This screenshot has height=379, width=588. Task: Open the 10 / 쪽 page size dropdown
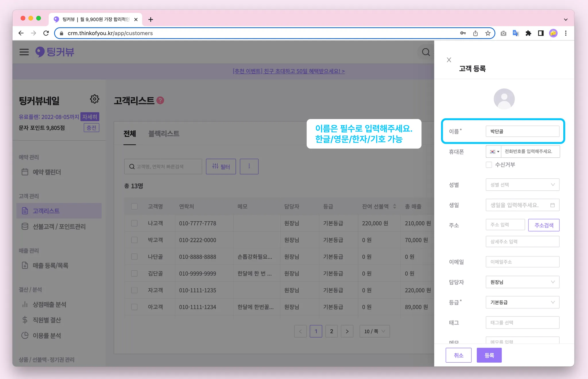pyautogui.click(x=374, y=331)
